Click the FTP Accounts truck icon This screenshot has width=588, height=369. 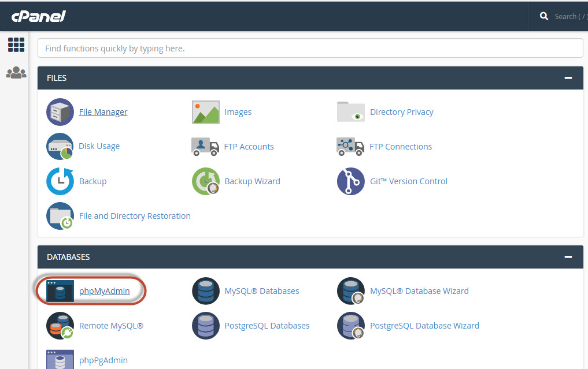(205, 147)
